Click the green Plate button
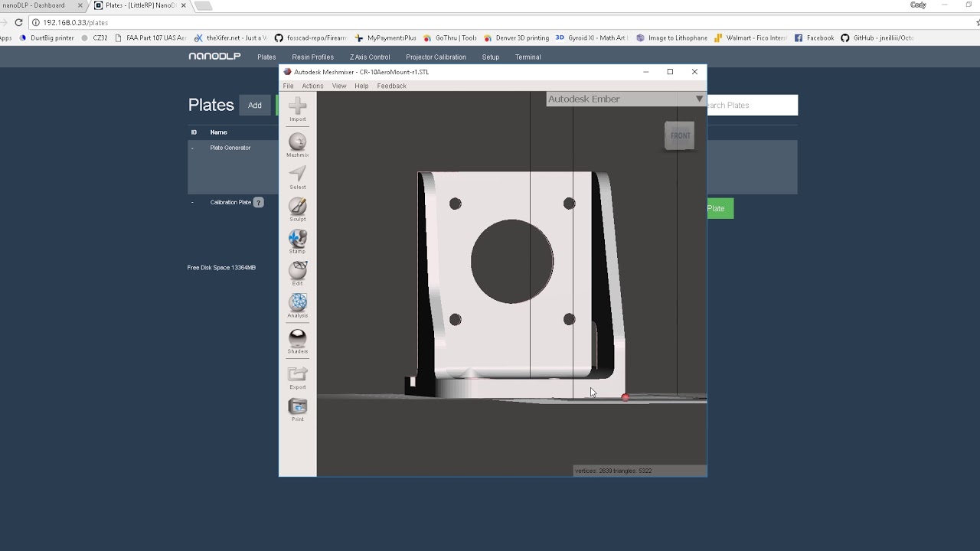Screen dimensions: 980x551 [720, 208]
